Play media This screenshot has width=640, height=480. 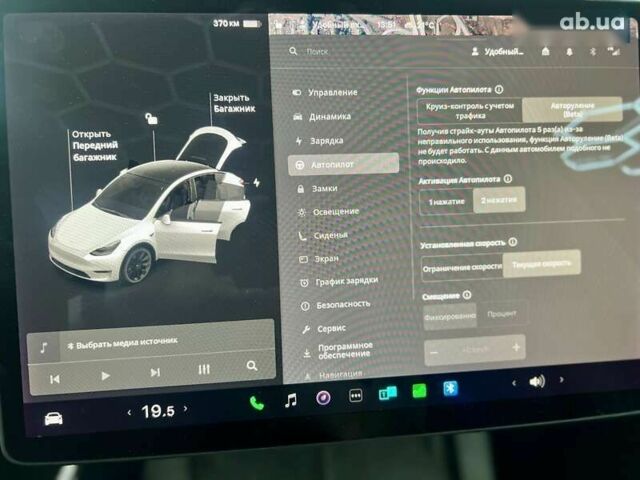pyautogui.click(x=105, y=376)
